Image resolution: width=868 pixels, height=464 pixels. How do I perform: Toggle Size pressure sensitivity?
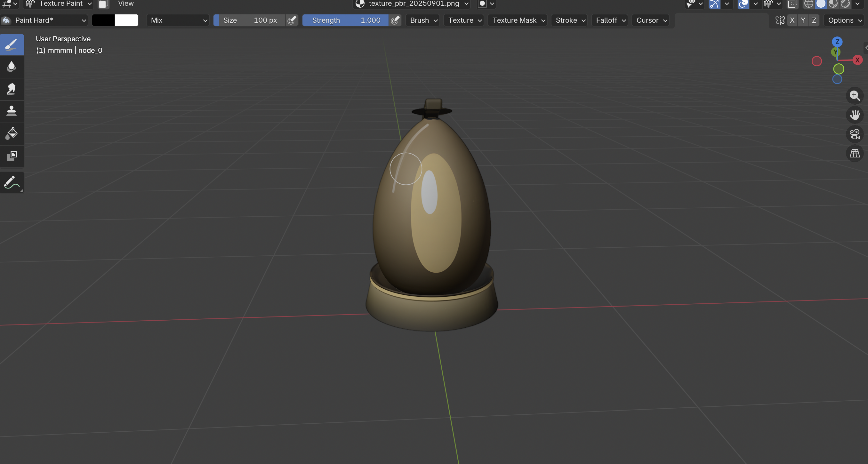click(x=292, y=20)
